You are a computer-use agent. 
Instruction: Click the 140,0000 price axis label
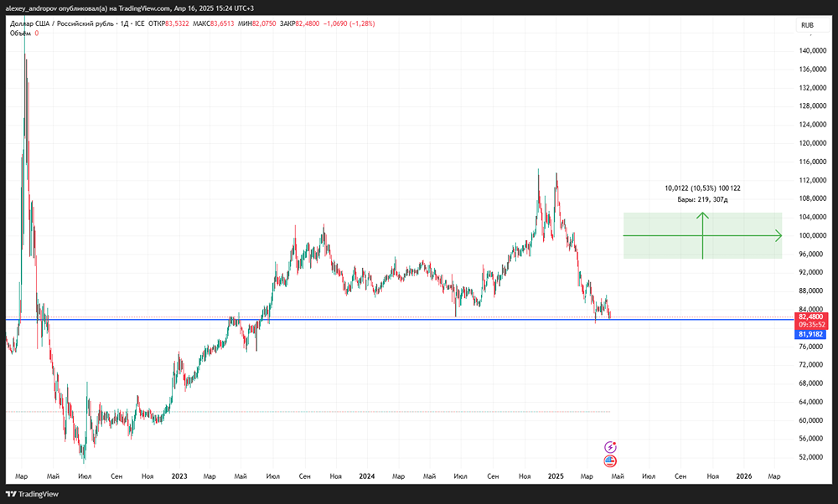pyautogui.click(x=812, y=51)
